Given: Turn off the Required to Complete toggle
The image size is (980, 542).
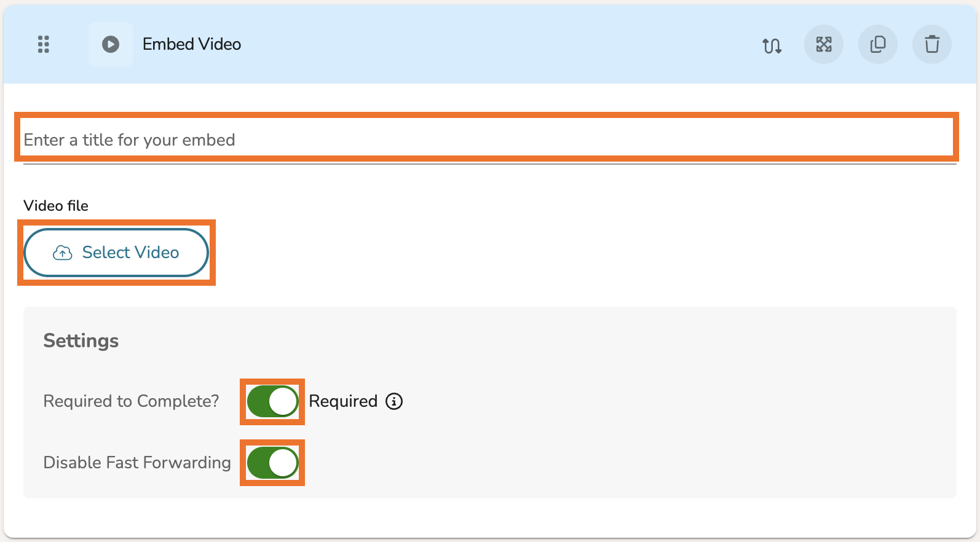Looking at the screenshot, I should point(272,401).
